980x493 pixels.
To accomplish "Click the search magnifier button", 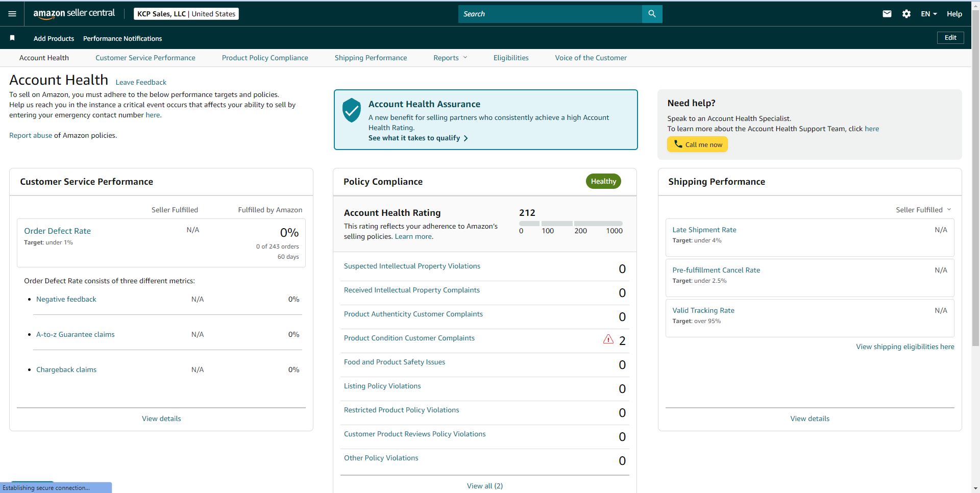I will [652, 14].
